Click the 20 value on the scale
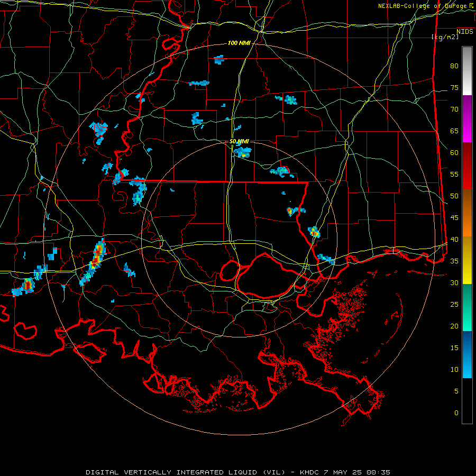 454,326
